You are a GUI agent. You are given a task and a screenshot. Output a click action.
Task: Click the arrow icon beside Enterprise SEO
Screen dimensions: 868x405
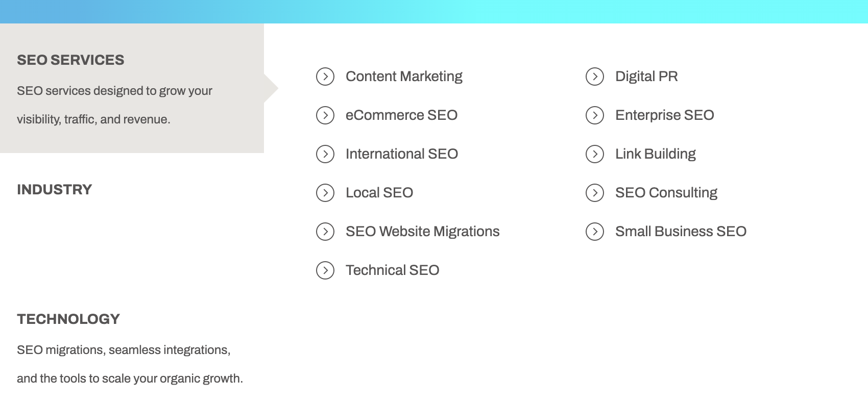click(595, 115)
